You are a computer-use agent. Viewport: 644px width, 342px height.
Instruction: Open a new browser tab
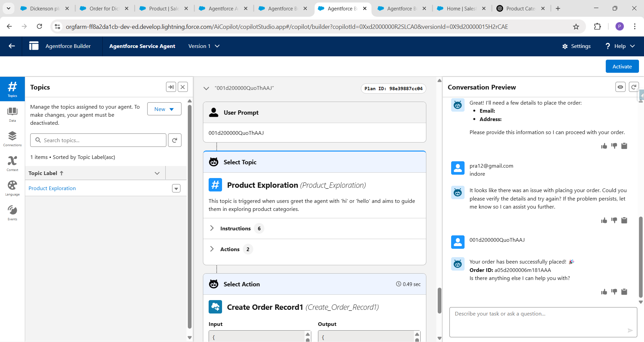(558, 8)
